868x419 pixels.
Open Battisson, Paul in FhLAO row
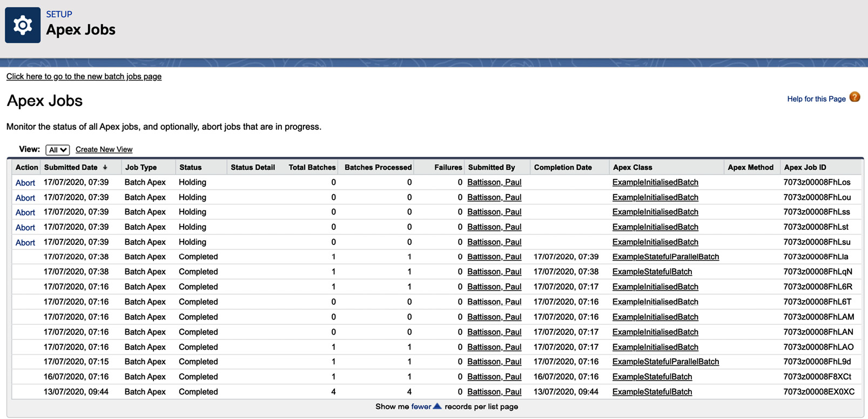494,347
